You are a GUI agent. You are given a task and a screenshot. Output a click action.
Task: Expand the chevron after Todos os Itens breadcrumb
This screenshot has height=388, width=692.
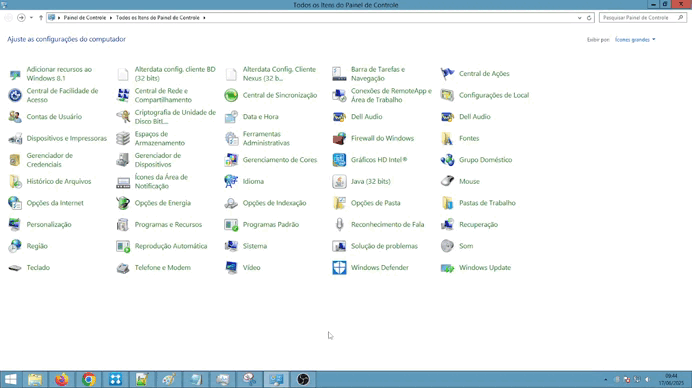[204, 18]
